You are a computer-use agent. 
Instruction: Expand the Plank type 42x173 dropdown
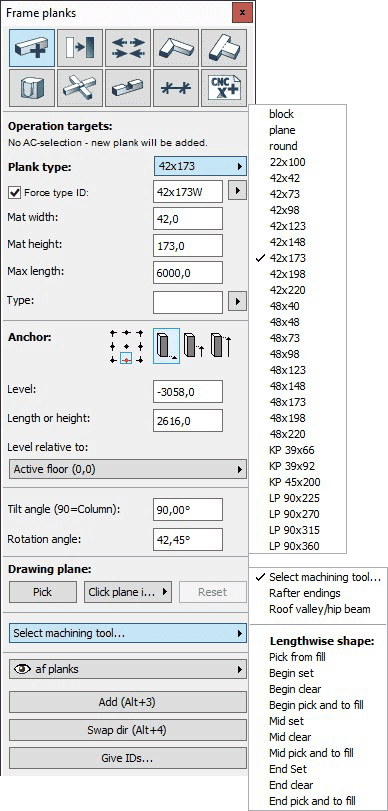[x=200, y=167]
